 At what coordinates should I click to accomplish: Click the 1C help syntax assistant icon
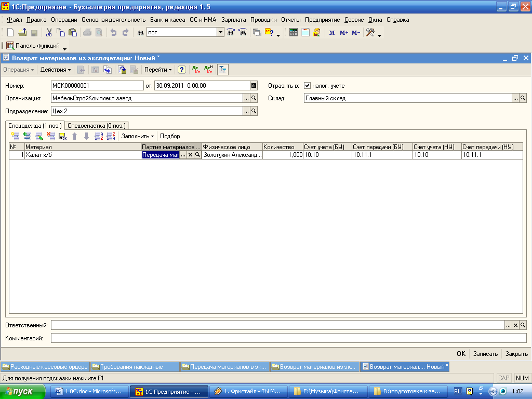click(269, 33)
